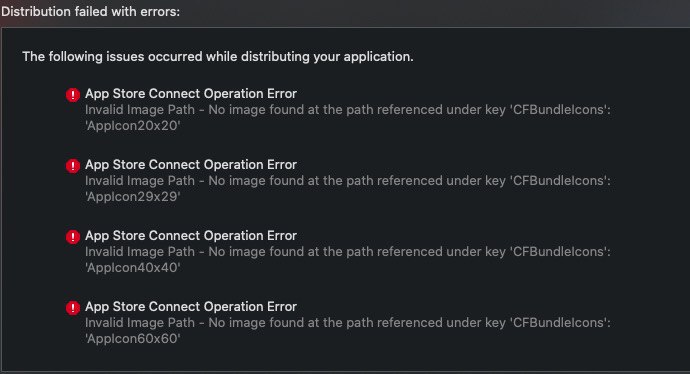This screenshot has width=690, height=374.
Task: Click the red error icon for AppIcon40x40
Action: (73, 237)
